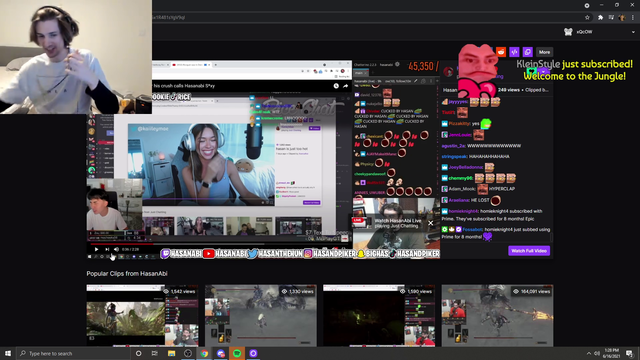Open the OBS icon on the taskbar
The width and height of the screenshot is (640, 360).
click(188, 353)
